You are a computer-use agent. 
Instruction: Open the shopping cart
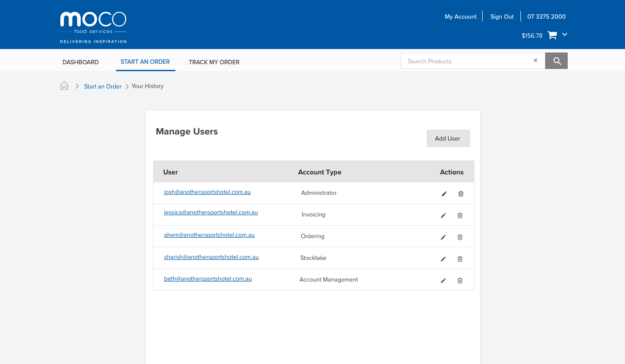click(x=551, y=35)
